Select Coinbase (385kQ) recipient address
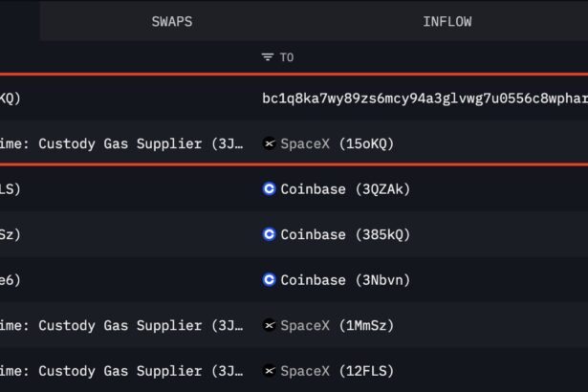The height and width of the screenshot is (392, 588). (344, 234)
